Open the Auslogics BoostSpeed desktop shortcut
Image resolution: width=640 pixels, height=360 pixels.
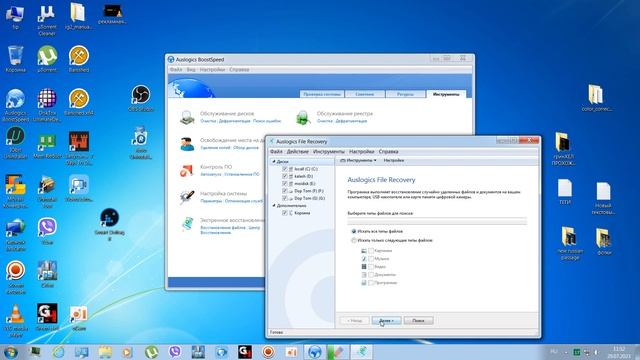click(16, 105)
